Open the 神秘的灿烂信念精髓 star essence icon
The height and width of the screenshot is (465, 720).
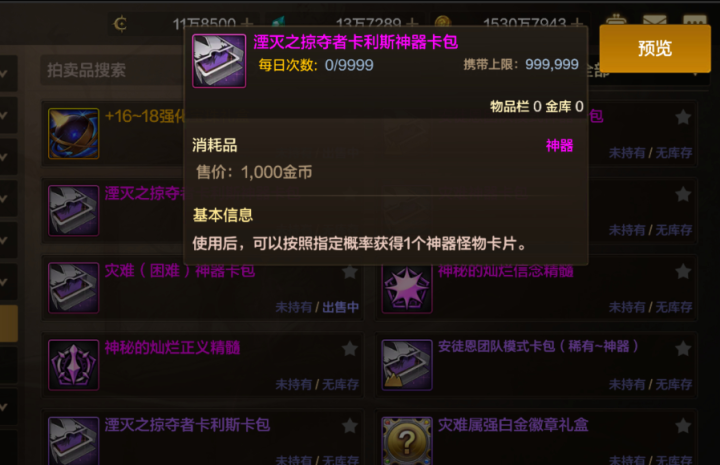(x=407, y=288)
